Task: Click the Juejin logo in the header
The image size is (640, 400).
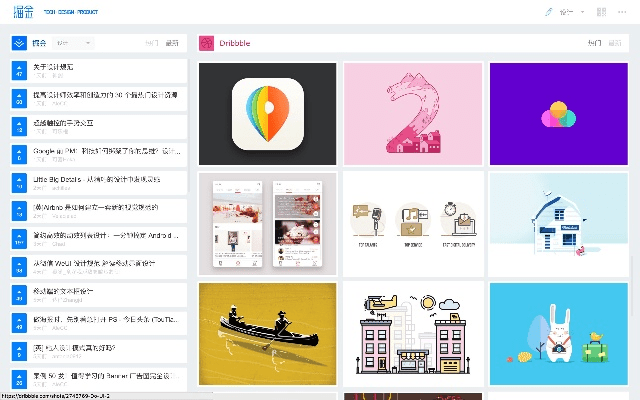Action: point(22,12)
